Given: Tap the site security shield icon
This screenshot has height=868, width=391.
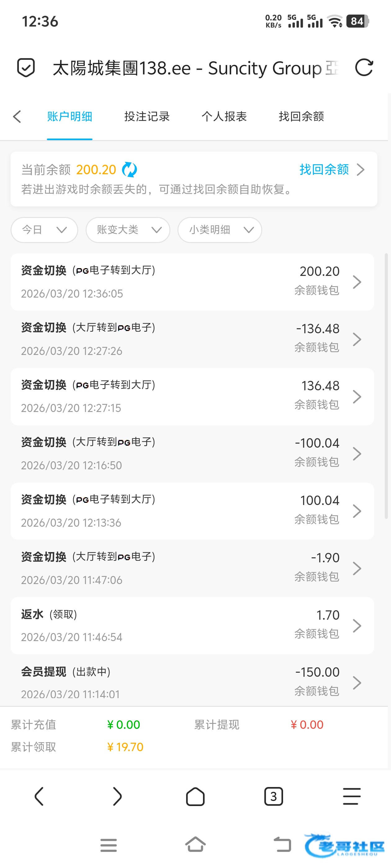Looking at the screenshot, I should [x=26, y=68].
